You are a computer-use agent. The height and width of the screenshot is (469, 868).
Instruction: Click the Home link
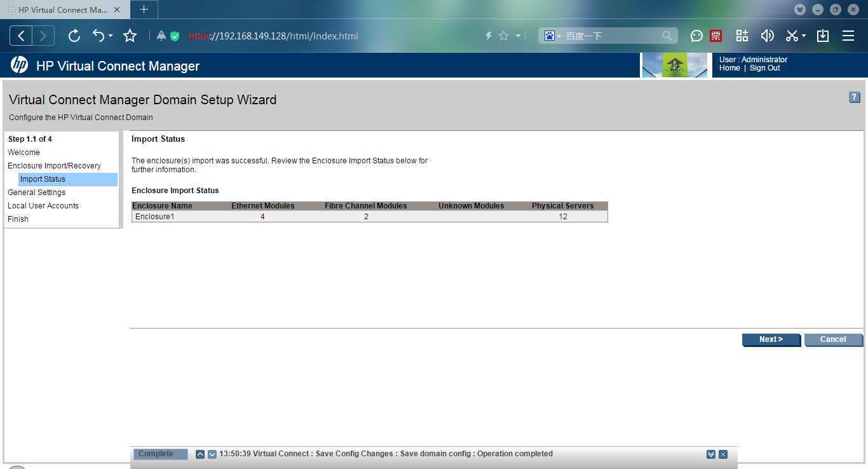(x=729, y=68)
